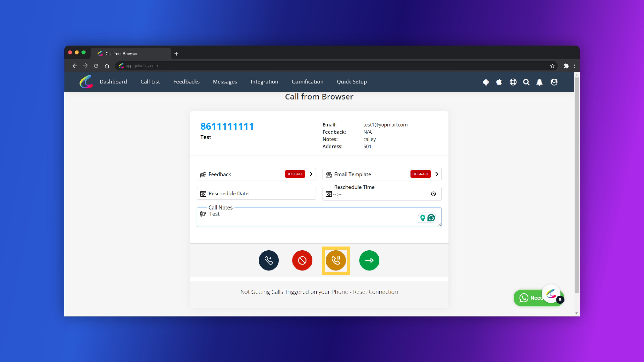
Task: Open the Messages menu
Action: 225,82
